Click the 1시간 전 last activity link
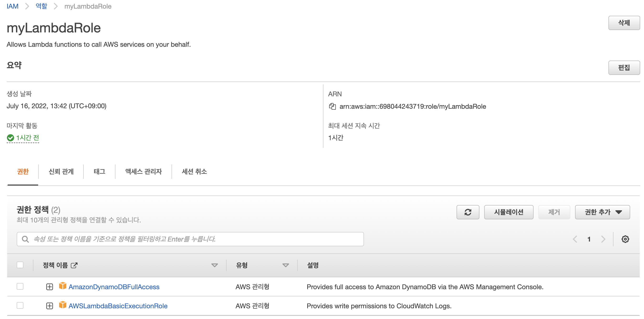This screenshot has height=319, width=644. click(x=27, y=138)
